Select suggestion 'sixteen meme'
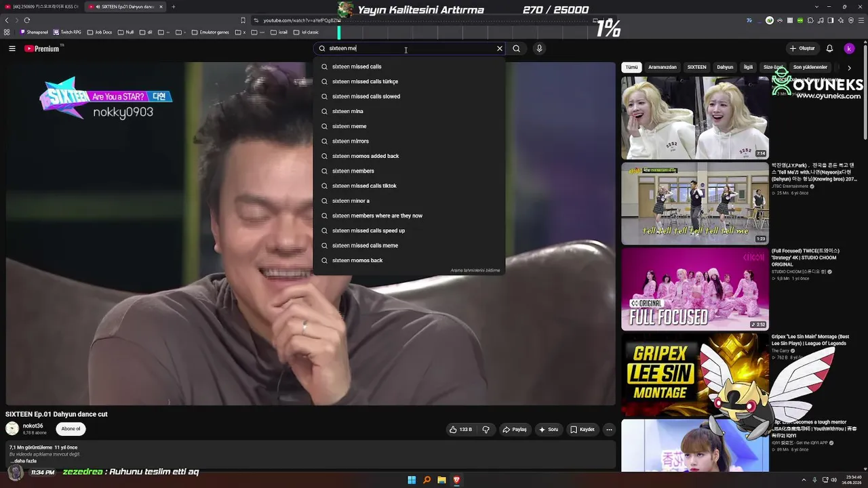 click(409, 126)
